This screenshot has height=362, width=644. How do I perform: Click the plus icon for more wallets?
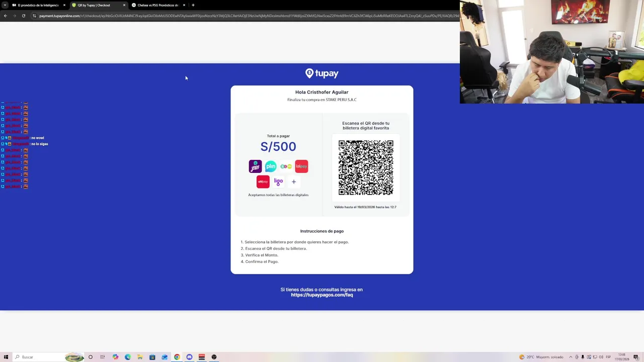pyautogui.click(x=294, y=182)
